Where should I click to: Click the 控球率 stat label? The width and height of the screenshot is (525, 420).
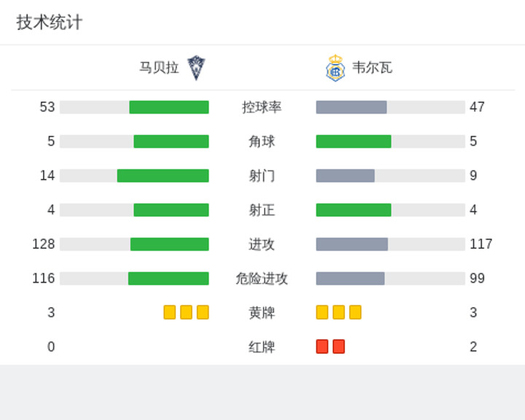click(x=262, y=107)
